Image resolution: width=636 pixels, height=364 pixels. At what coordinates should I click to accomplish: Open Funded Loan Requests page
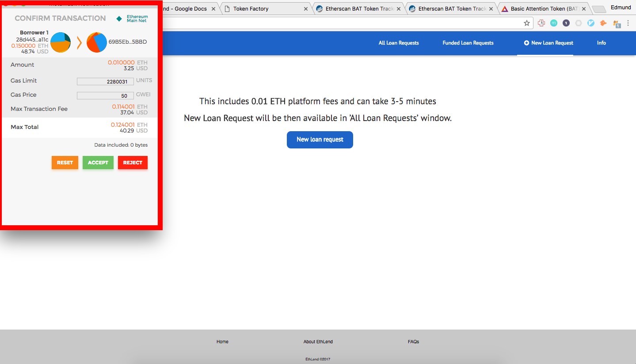[x=468, y=43]
